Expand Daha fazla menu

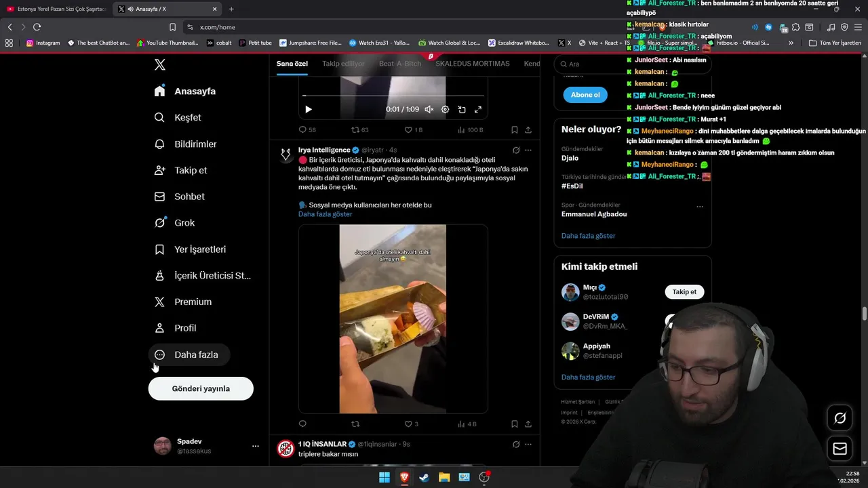189,354
